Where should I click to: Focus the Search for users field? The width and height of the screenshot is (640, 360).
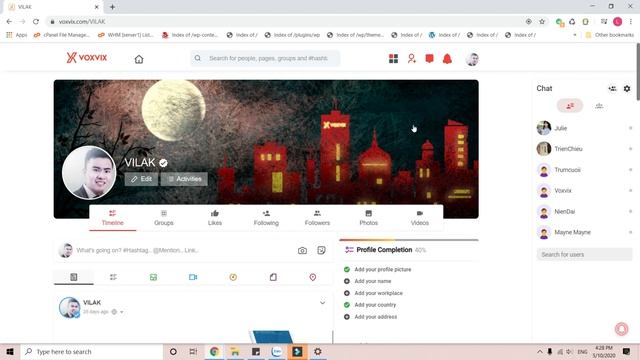584,254
